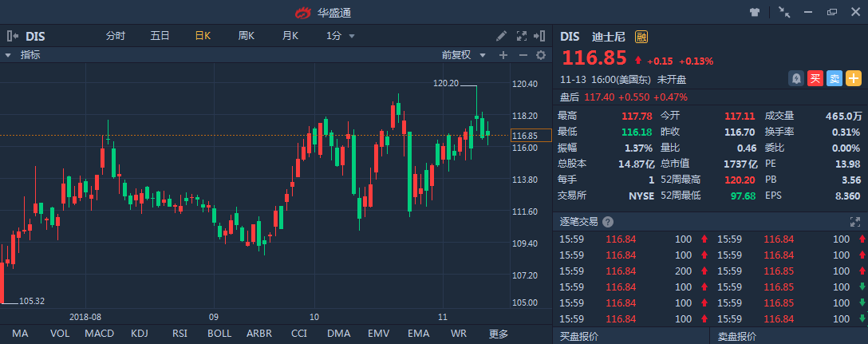Click the 盘后 after-hours price 117.40
The width and height of the screenshot is (868, 344).
pos(599,97)
